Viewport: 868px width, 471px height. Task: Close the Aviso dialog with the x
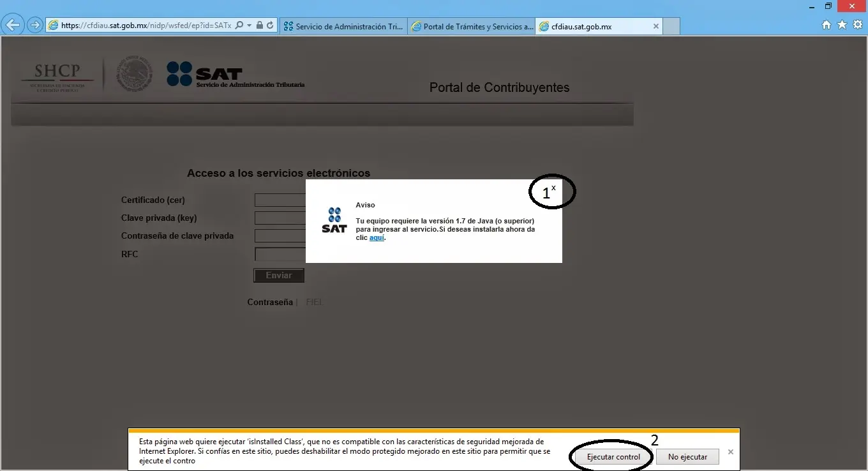tap(553, 188)
